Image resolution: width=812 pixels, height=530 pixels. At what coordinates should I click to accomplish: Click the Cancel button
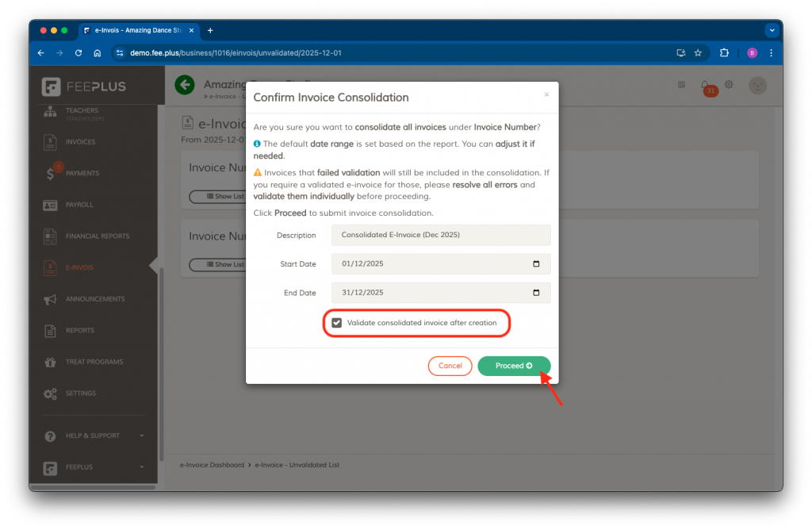pos(450,366)
